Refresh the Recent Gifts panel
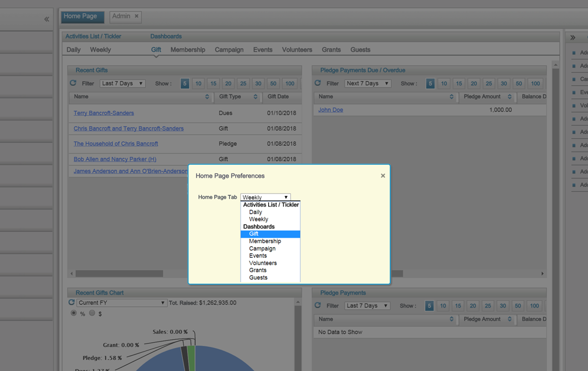Viewport: 588px width, 371px height. click(73, 83)
